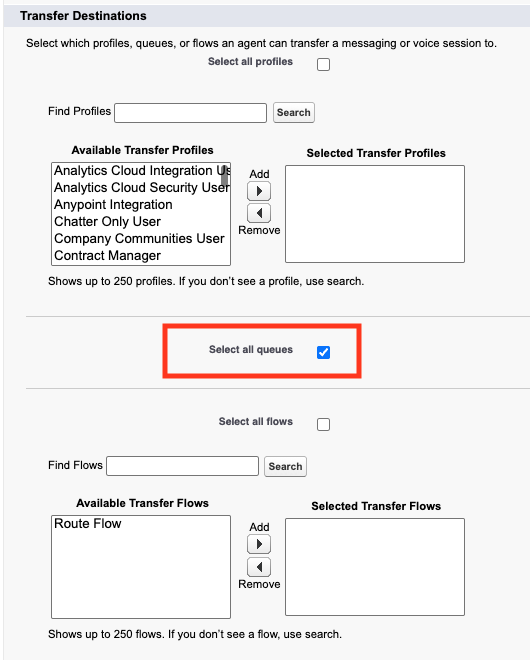530x660 pixels.
Task: Click the Search button beside Find Flows
Action: click(x=285, y=466)
